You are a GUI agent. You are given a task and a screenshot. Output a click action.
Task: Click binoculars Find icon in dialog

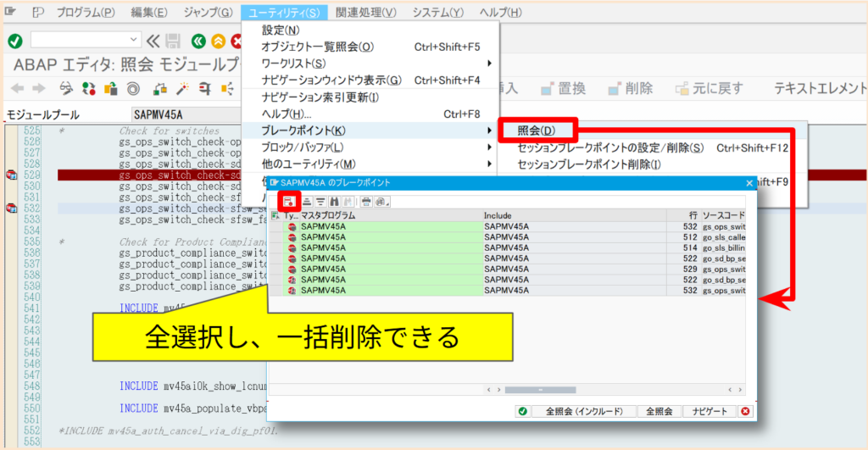point(334,202)
